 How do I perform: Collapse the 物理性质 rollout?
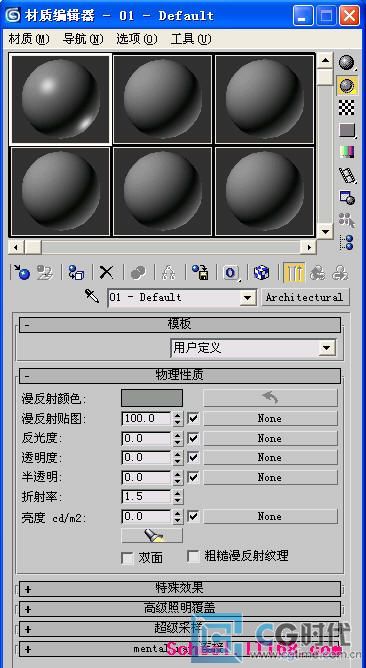click(180, 376)
